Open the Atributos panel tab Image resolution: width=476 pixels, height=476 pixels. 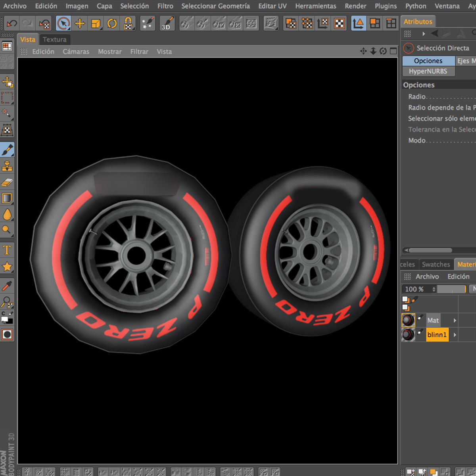click(418, 21)
